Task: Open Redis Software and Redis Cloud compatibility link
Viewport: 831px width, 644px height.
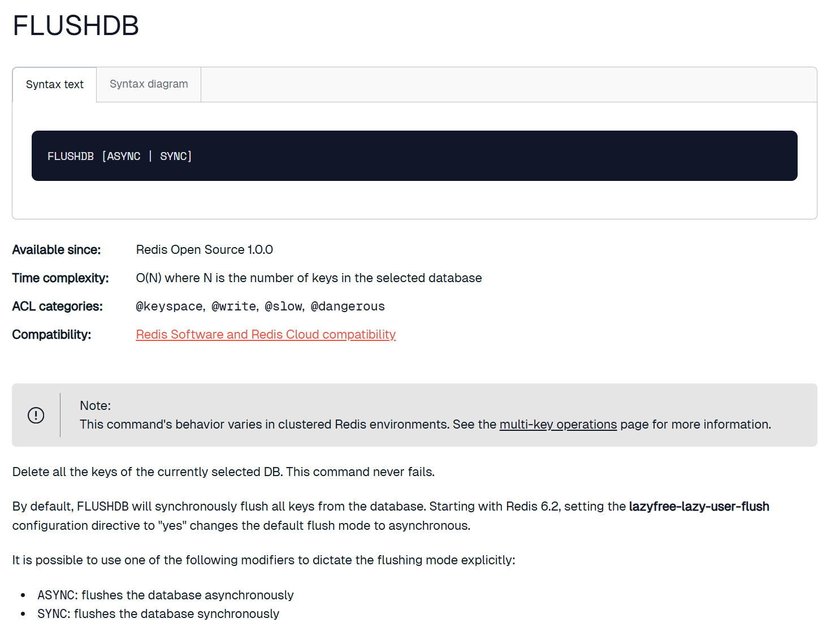Action: click(266, 335)
